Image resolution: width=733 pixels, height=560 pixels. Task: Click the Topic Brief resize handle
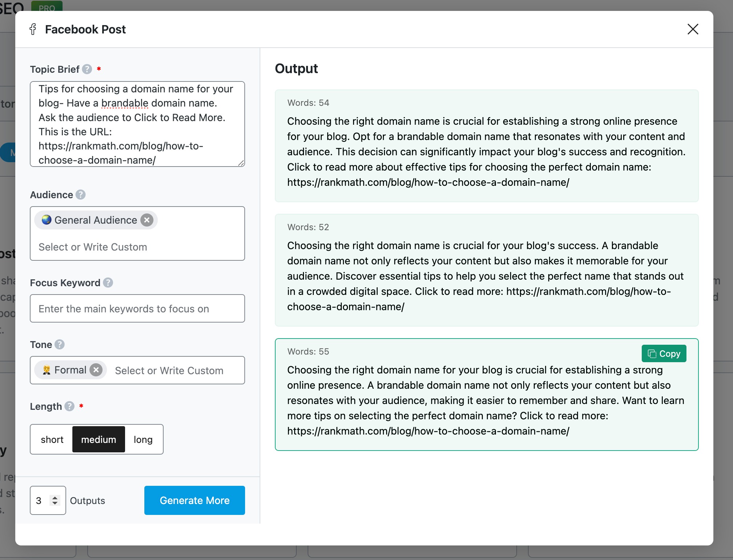(241, 163)
